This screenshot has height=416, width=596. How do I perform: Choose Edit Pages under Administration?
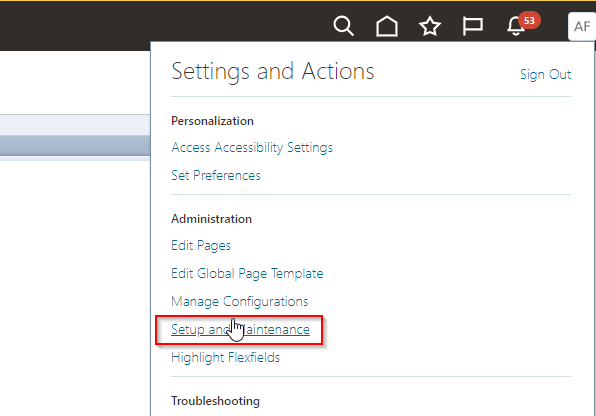(x=201, y=246)
